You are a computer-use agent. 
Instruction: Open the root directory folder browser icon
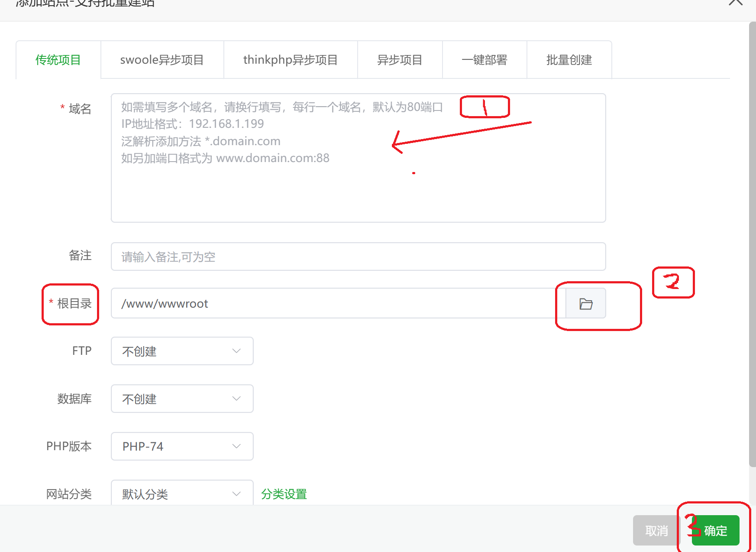[585, 303]
